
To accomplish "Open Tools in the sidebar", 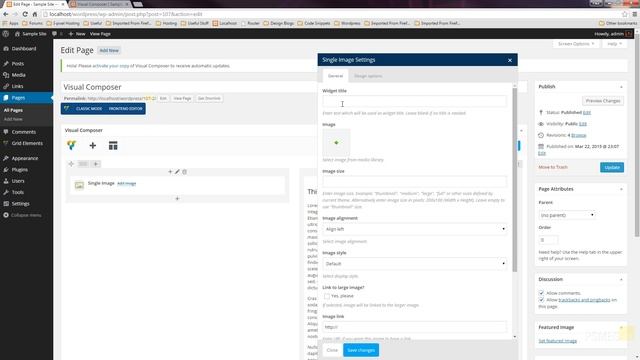I will point(18,192).
